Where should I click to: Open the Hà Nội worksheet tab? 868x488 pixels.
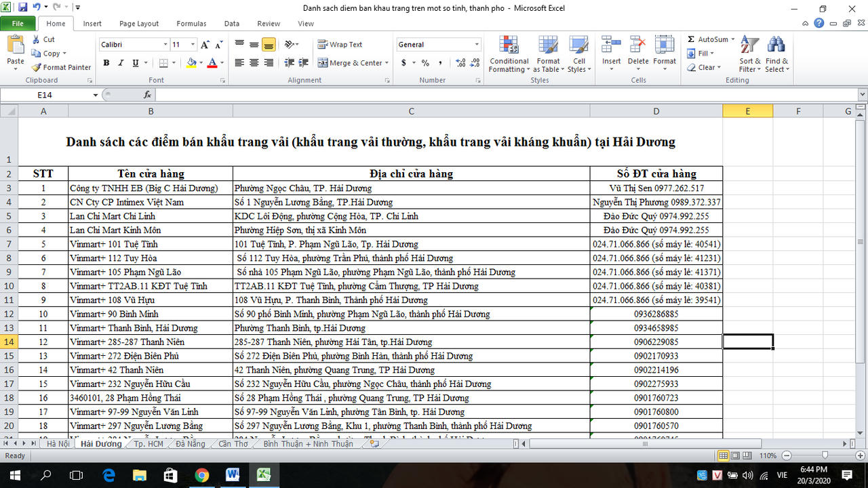58,444
